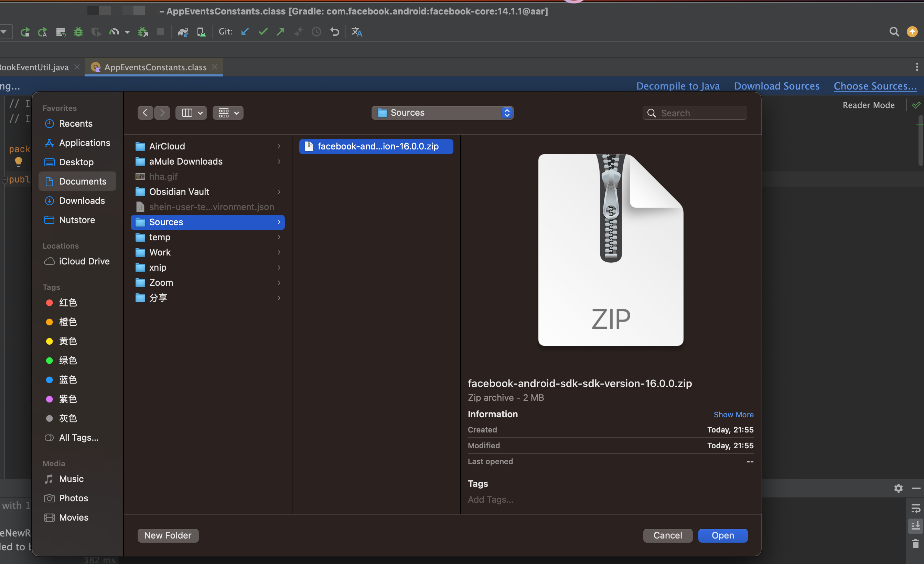Click Git Update Project blue arrow
Screen dimensions: 924x564
tap(245, 32)
